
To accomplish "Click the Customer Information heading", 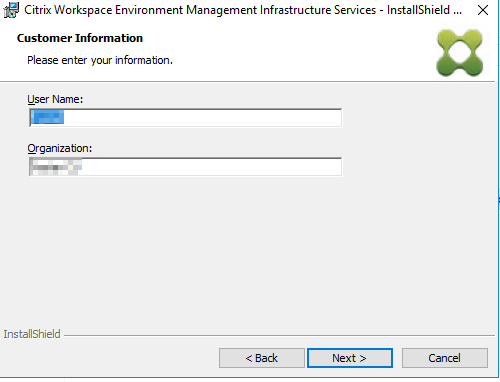I will (80, 38).
